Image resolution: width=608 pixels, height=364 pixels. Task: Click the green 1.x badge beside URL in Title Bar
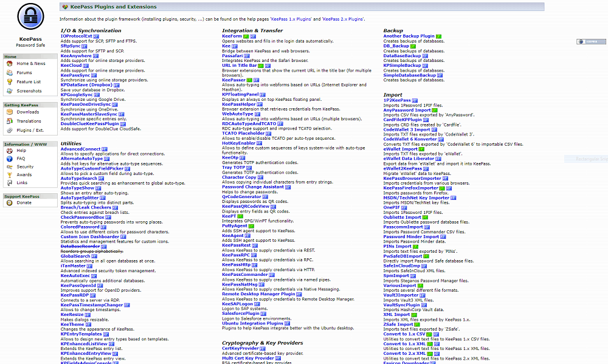[261, 66]
